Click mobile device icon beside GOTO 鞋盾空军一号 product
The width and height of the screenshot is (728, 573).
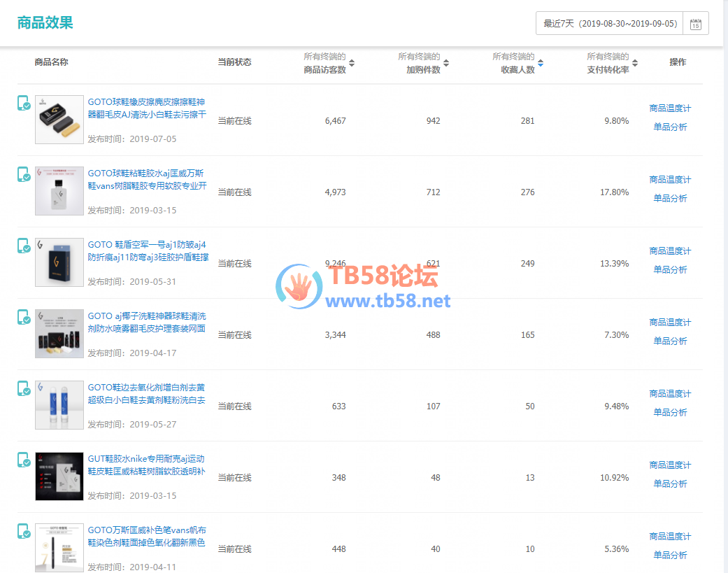click(x=24, y=246)
